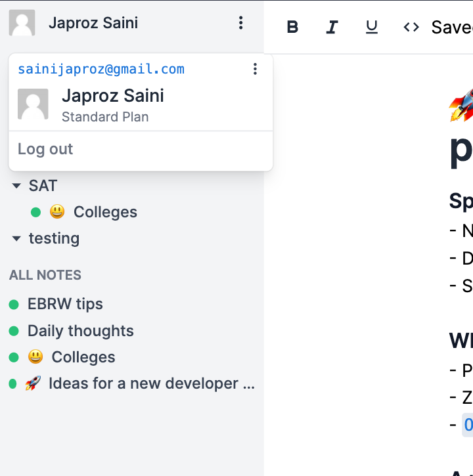
Task: Toggle bold formatting in the toolbar
Action: [x=293, y=27]
